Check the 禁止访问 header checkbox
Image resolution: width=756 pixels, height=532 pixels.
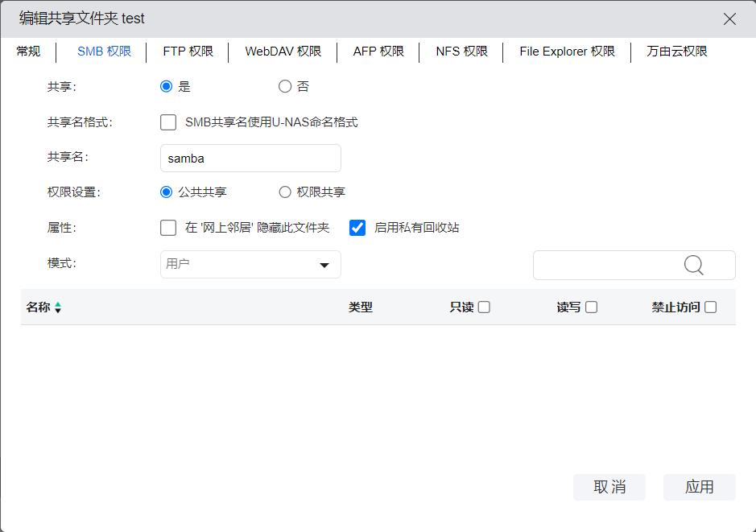709,307
